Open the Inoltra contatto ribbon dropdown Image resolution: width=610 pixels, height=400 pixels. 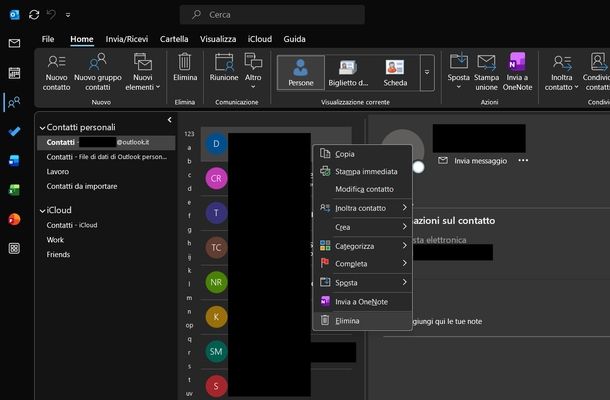[x=561, y=72]
